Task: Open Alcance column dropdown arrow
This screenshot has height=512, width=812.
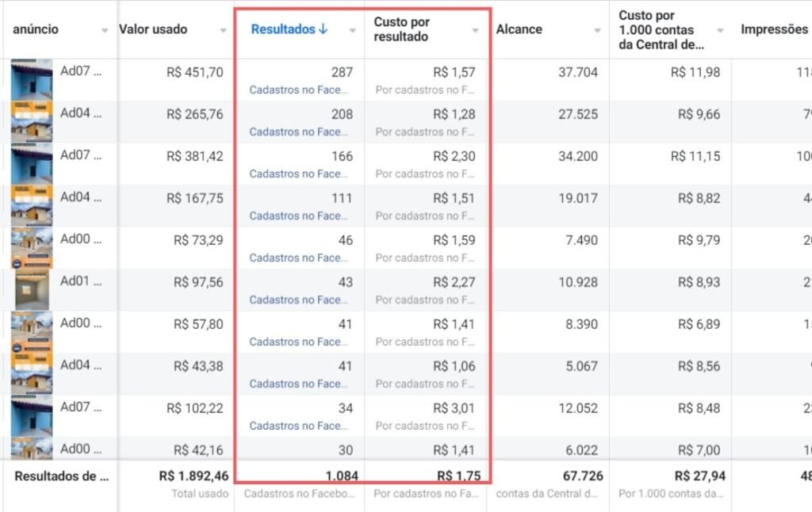Action: pos(598,31)
